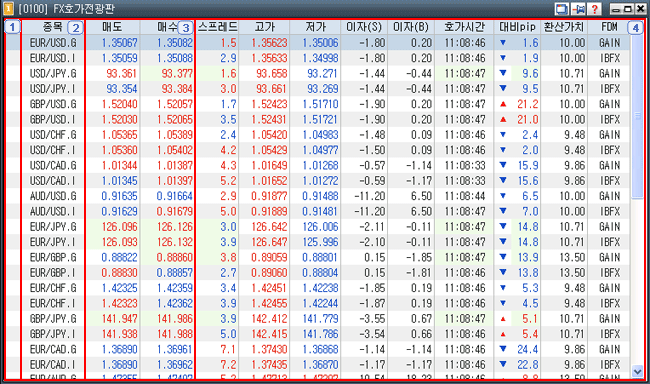Viewport: 650px width, 384px height.
Task: Click the vertical scrollbar thumb
Action: pyautogui.click(x=637, y=116)
